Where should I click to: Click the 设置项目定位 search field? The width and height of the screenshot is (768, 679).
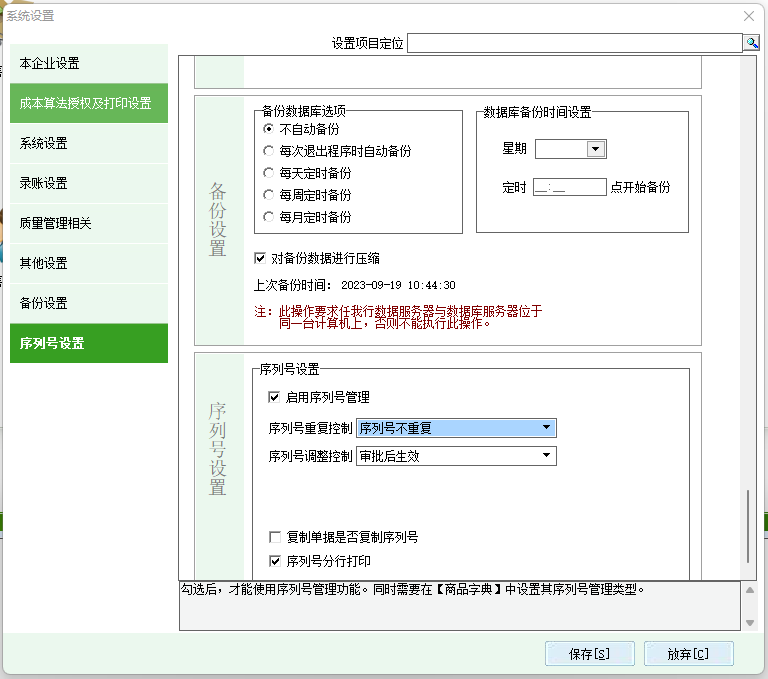(574, 43)
